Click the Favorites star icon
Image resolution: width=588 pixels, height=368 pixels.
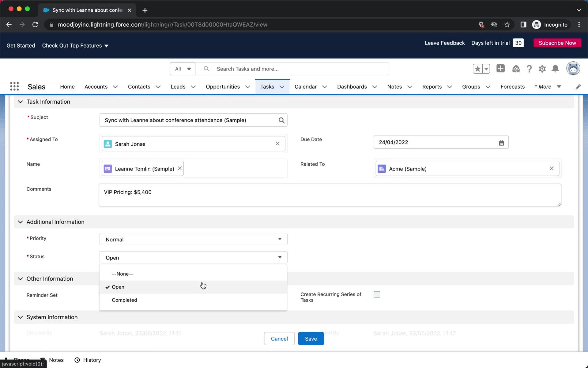[477, 69]
